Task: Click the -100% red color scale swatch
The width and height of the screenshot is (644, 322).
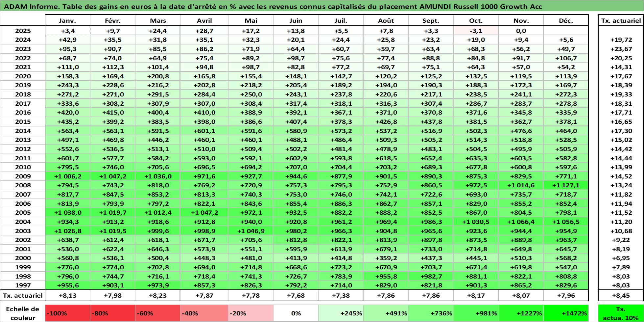Action: (x=67, y=313)
